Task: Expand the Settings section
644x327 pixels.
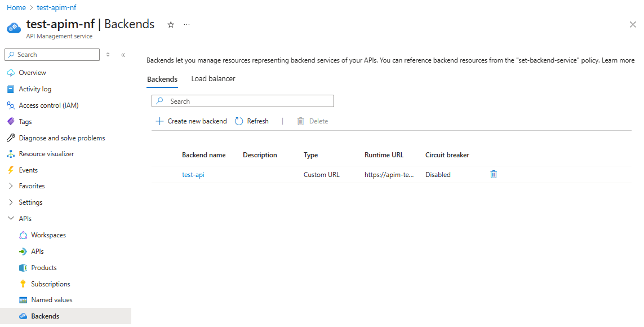Action: (30, 202)
